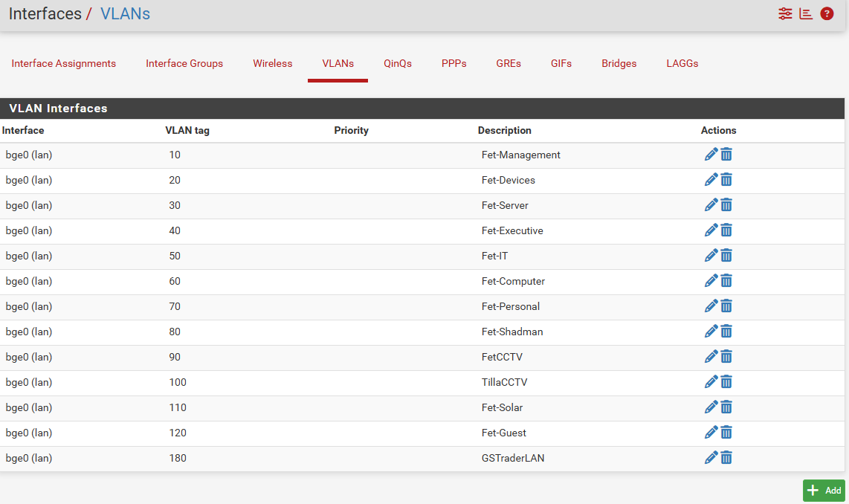Click the pencil icon for Fet-Server VLAN
Image resolution: width=849 pixels, height=504 pixels.
[x=711, y=205]
